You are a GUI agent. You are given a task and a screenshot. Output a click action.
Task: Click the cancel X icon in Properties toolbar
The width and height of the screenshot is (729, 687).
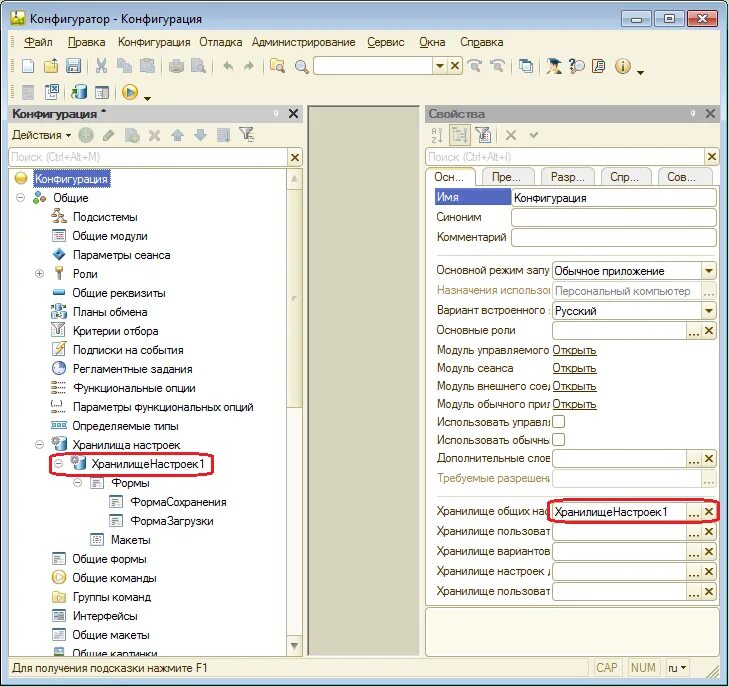tap(511, 135)
